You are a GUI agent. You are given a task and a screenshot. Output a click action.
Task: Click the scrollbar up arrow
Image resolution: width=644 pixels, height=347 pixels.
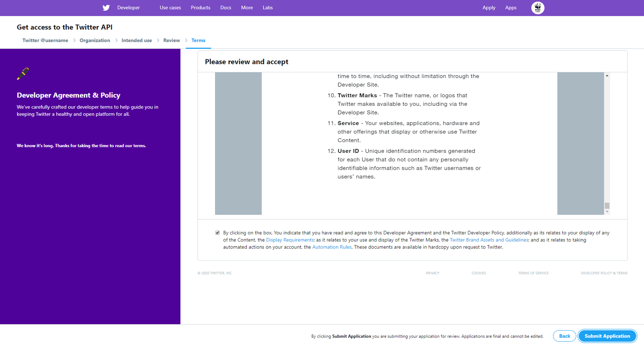pyautogui.click(x=607, y=76)
